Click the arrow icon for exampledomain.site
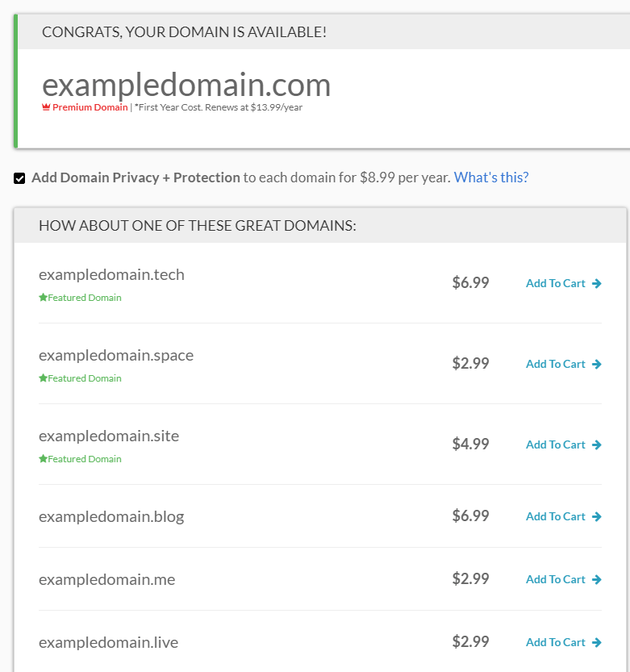The width and height of the screenshot is (630, 672). [x=597, y=445]
